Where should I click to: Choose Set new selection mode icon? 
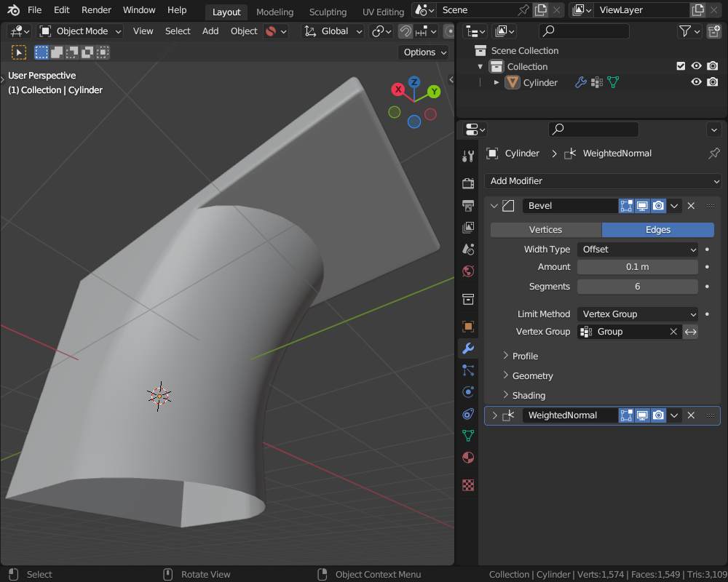[41, 52]
